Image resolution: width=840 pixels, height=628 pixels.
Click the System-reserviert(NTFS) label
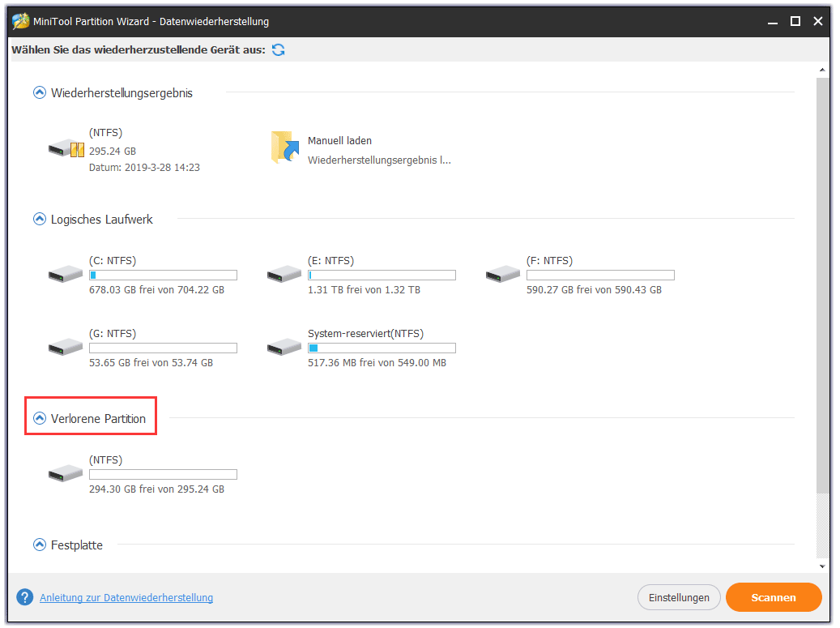(x=365, y=334)
